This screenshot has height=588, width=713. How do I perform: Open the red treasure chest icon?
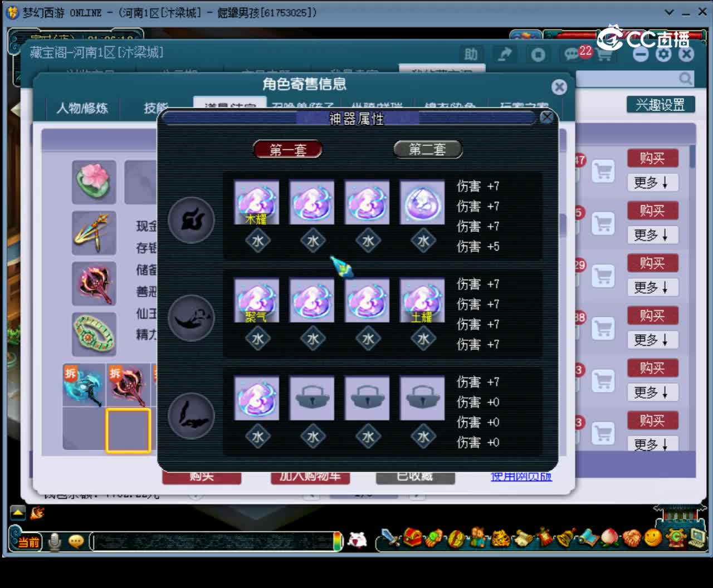pos(412,538)
